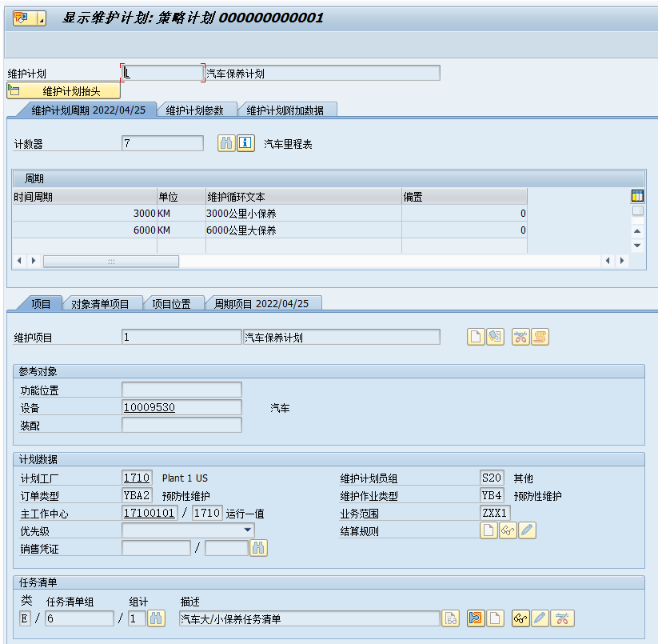Screen dimensions: 658x644
Task: Create a settlement rule via the 结算规则 page icon
Action: [x=489, y=530]
